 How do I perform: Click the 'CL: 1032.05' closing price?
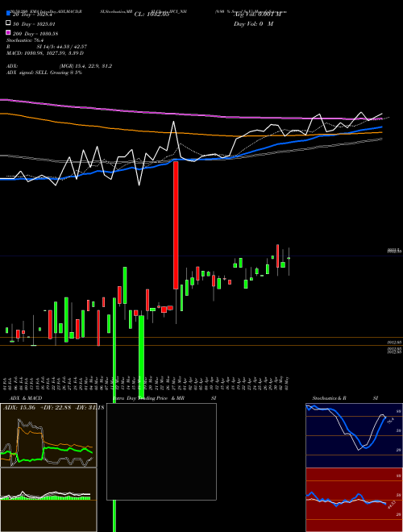[152, 15]
